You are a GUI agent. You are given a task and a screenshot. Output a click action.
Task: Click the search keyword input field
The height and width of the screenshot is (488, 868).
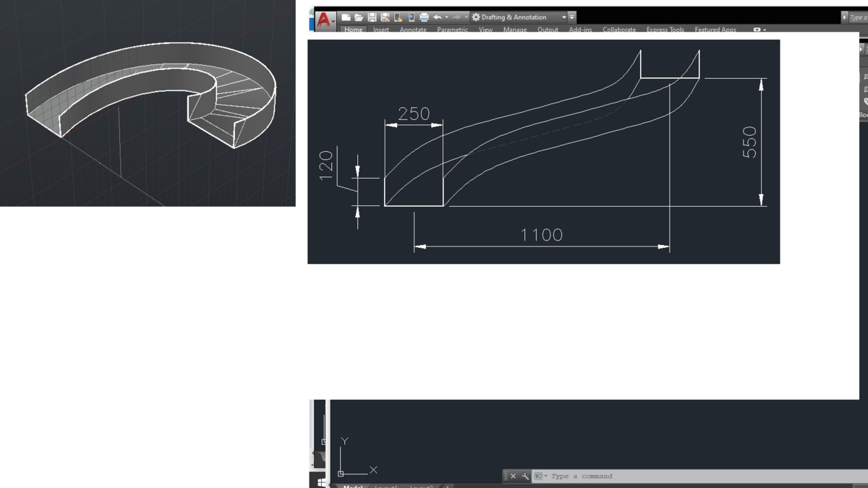point(859,17)
